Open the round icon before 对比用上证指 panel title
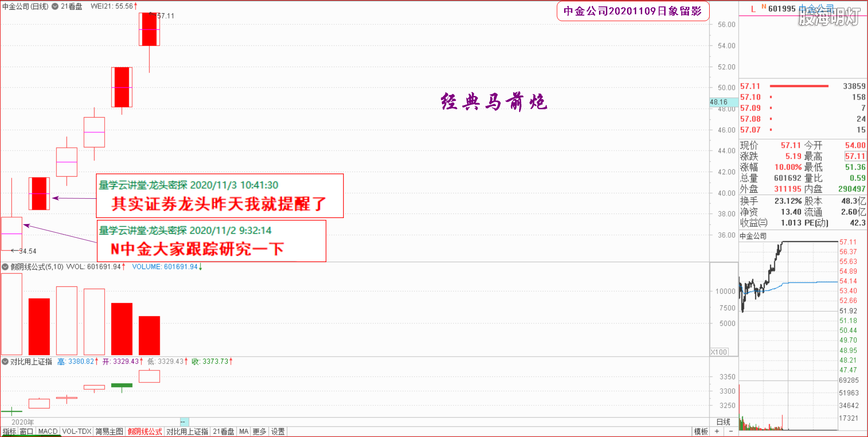The height and width of the screenshot is (437, 868). pos(5,362)
